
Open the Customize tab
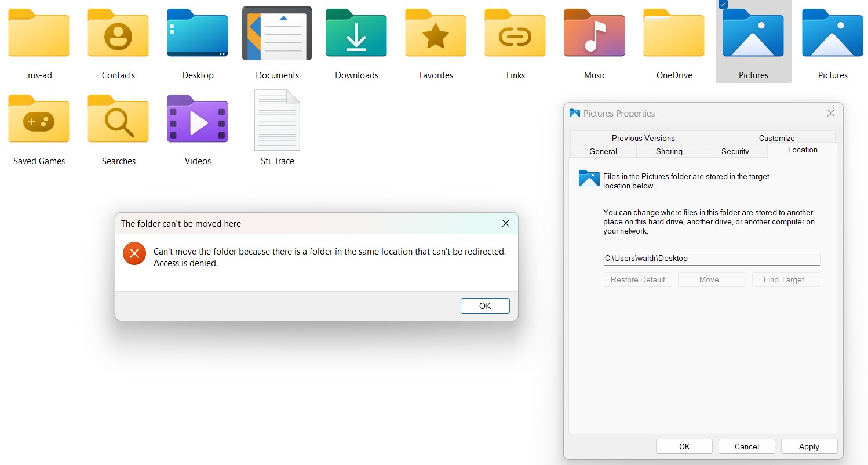point(776,138)
